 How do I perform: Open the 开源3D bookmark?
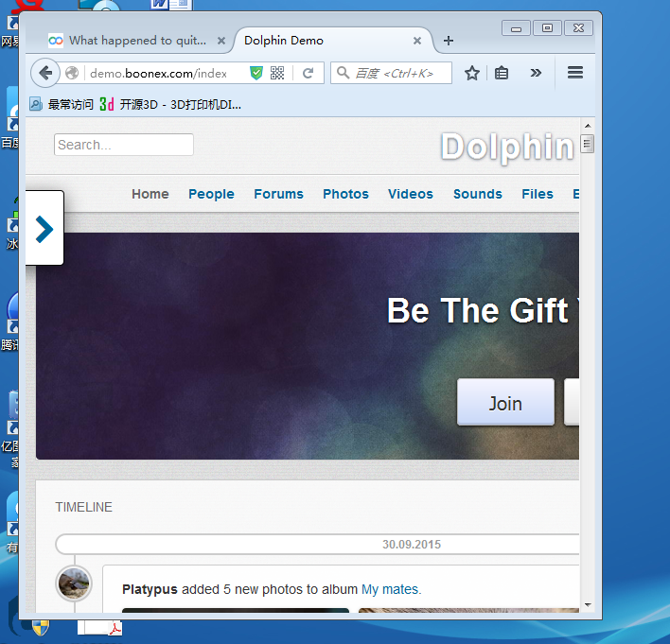click(x=170, y=104)
